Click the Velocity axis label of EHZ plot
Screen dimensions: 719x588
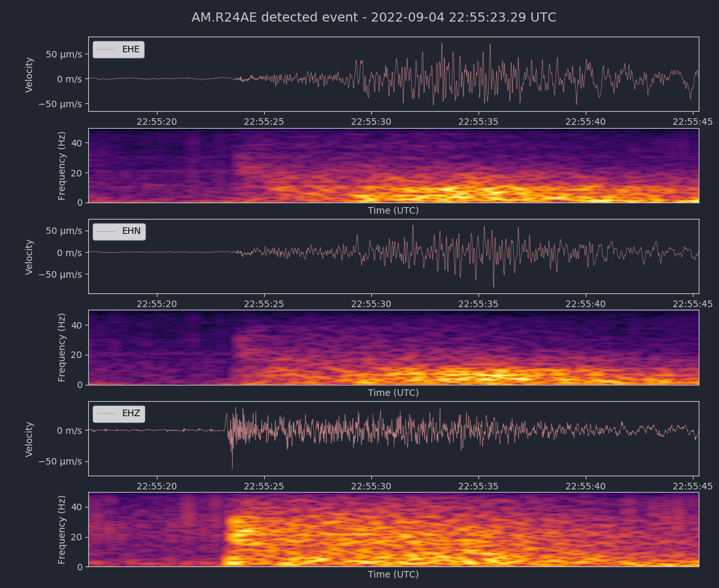pyautogui.click(x=29, y=439)
